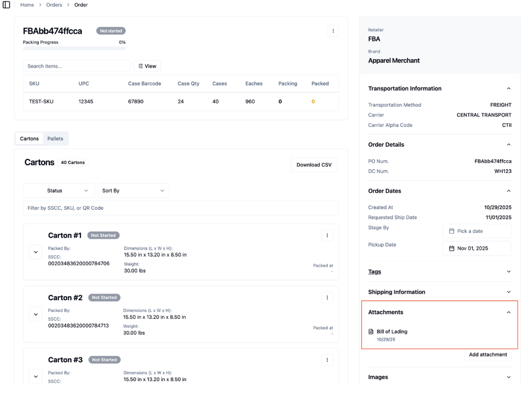Open Carton #2 three-dot menu
The image size is (532, 400).
click(327, 298)
